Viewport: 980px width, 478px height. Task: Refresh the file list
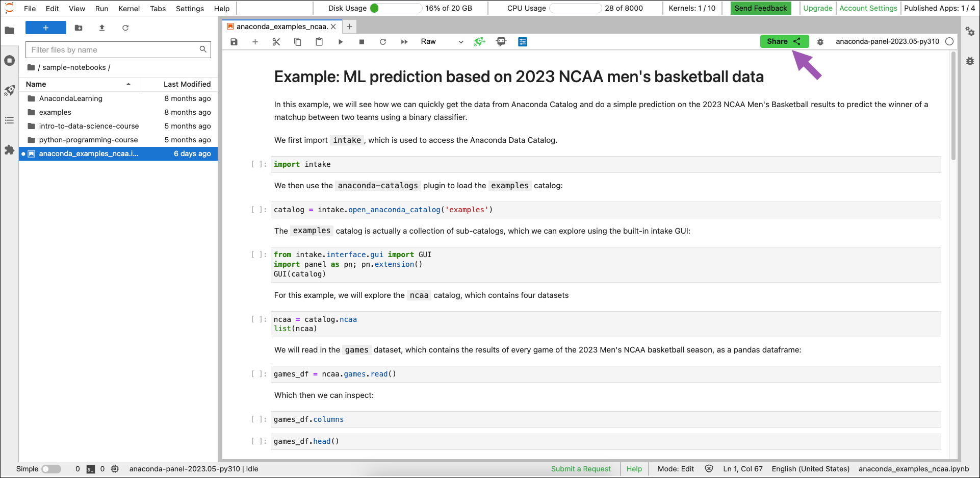(x=125, y=28)
